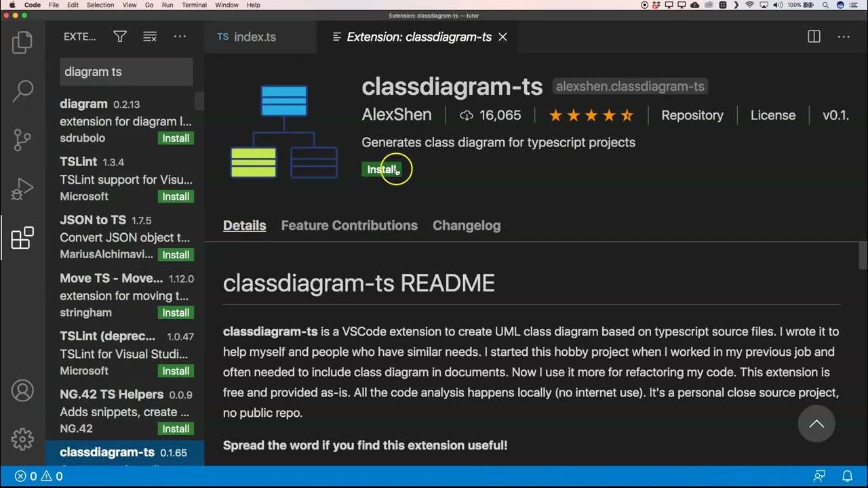
Task: Open the Accounts icon in the activity bar
Action: [x=22, y=391]
